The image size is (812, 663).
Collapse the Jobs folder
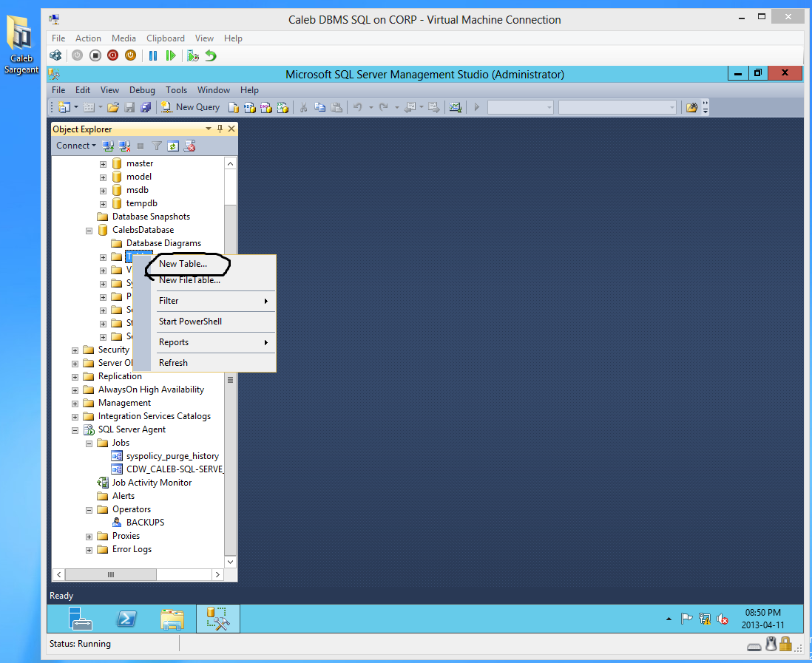(x=89, y=443)
